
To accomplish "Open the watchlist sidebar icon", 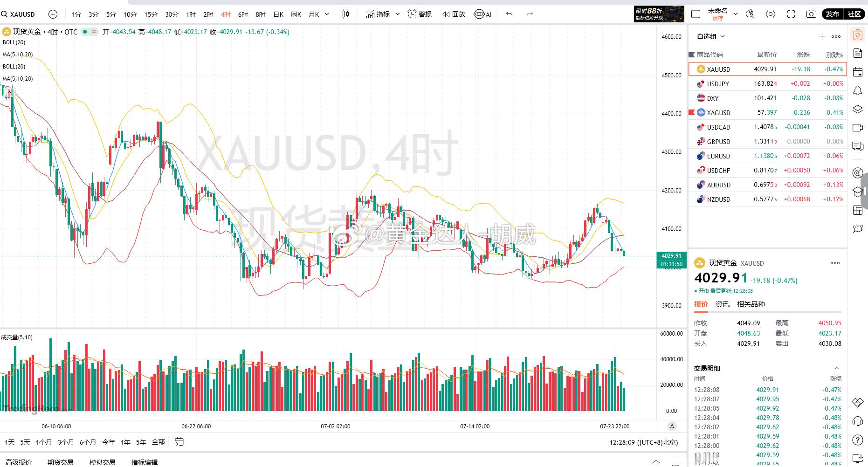I will point(858,34).
